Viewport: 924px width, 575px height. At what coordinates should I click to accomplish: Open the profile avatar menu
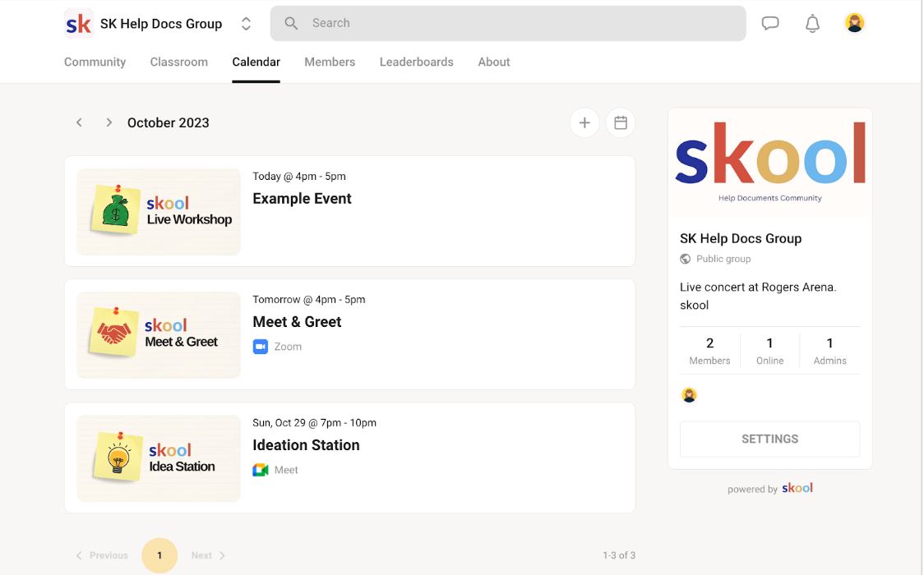(854, 23)
